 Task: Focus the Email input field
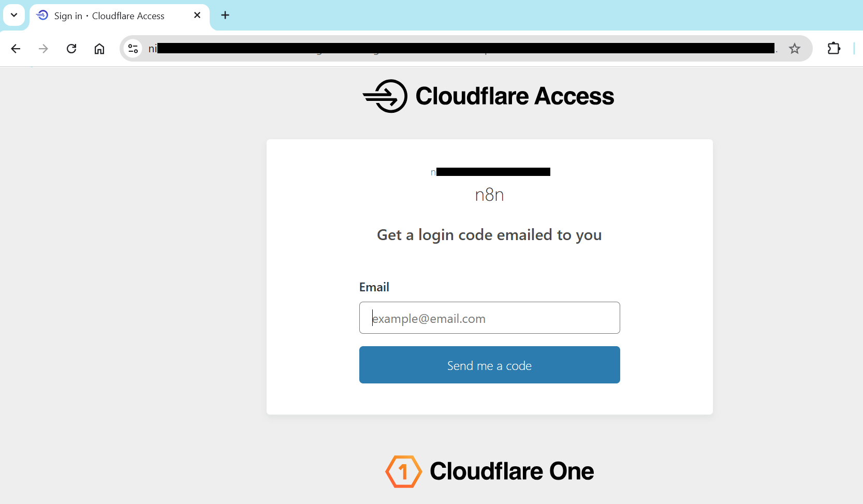(489, 318)
